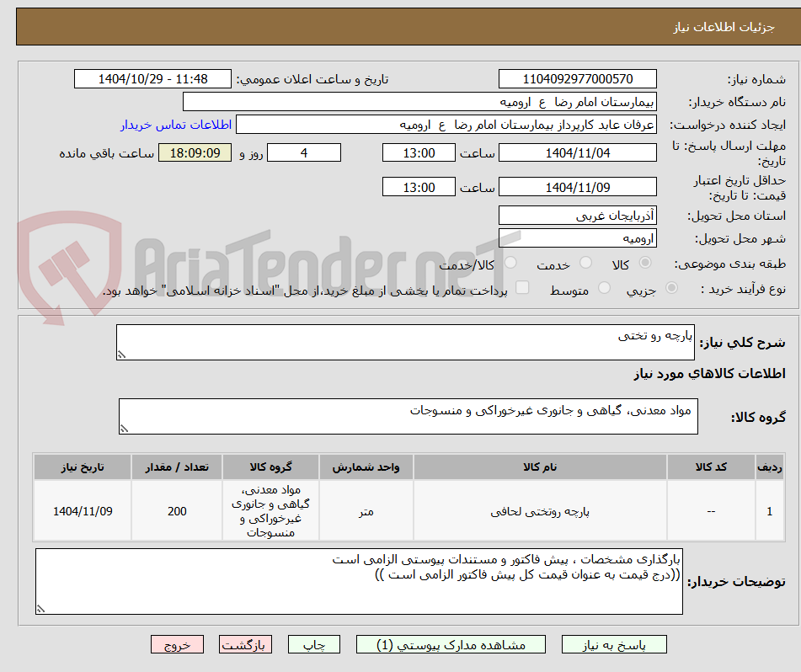Screen dimensions: 801x672
Task: Click the buyer notes text area
Action: pos(359,581)
